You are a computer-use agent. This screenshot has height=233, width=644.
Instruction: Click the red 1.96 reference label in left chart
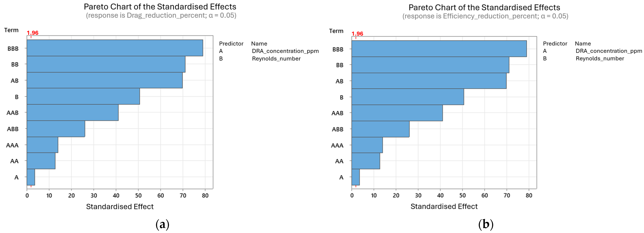32,33
